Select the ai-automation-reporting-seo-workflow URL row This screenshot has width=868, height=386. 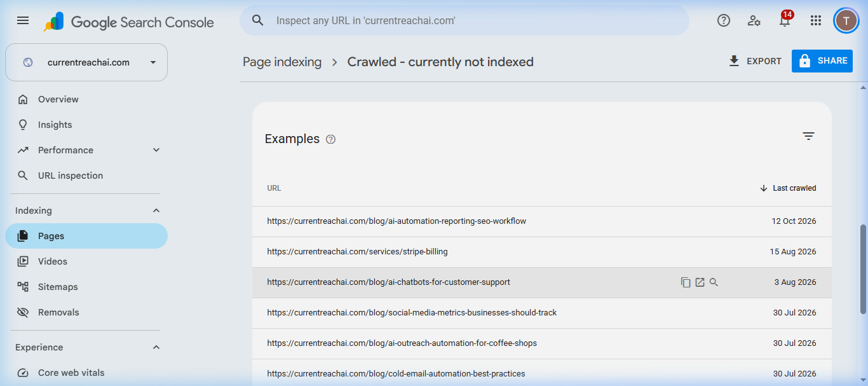click(542, 221)
